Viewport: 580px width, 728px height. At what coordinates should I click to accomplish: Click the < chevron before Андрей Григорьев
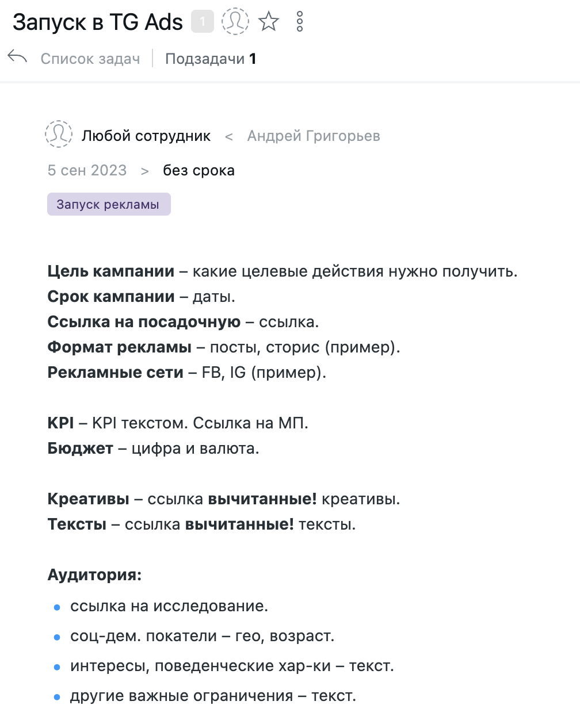point(229,136)
